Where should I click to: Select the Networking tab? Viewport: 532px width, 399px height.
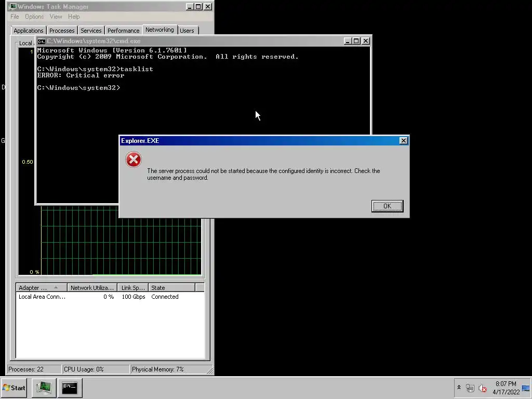tap(159, 30)
